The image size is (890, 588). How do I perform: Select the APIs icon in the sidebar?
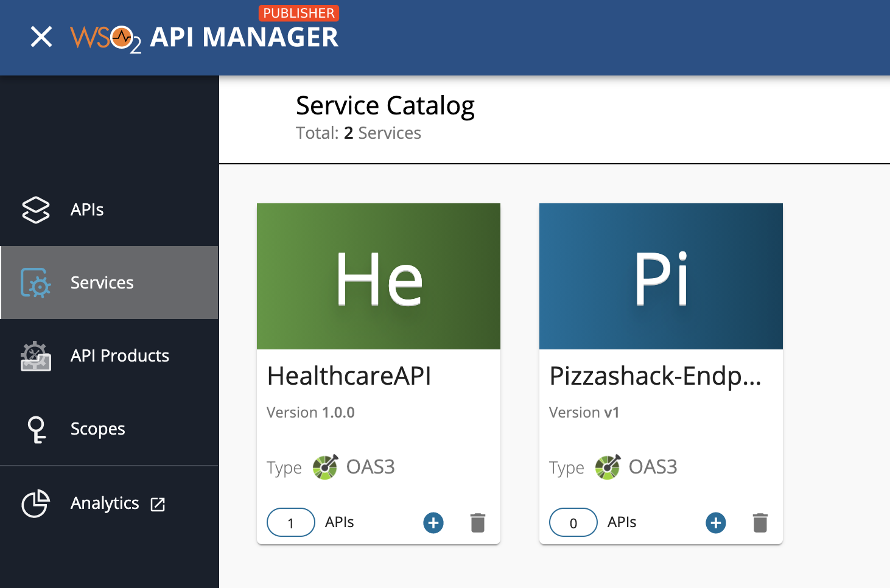(35, 210)
